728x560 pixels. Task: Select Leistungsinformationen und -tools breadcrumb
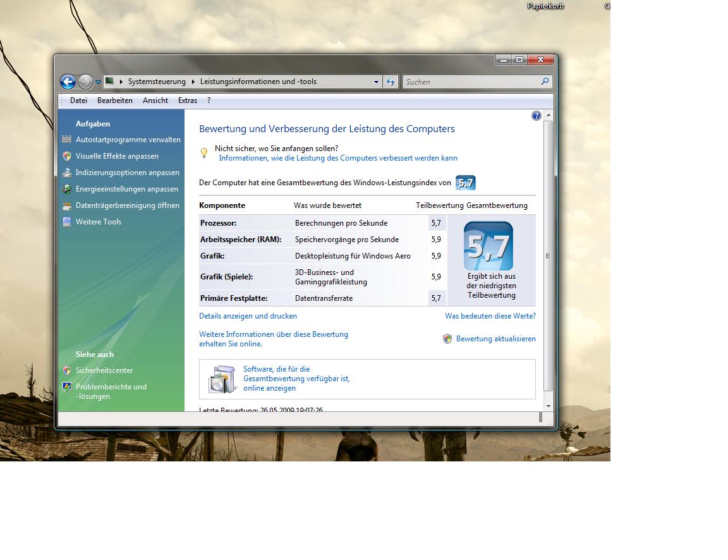[x=258, y=82]
